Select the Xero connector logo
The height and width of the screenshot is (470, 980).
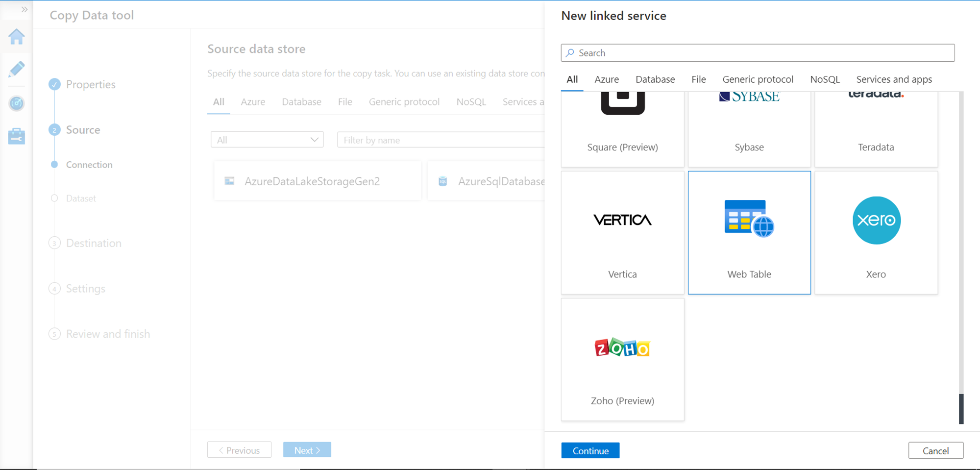(x=876, y=220)
